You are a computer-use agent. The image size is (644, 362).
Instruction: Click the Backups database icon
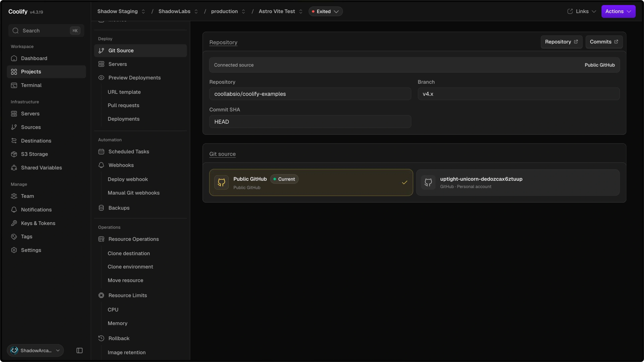101,208
